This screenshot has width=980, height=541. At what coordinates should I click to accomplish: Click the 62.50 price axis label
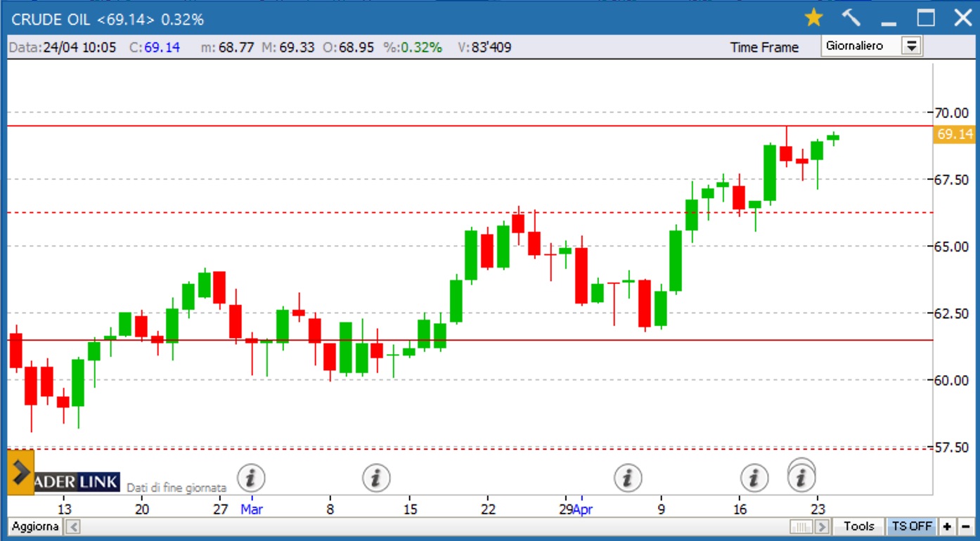tap(950, 313)
